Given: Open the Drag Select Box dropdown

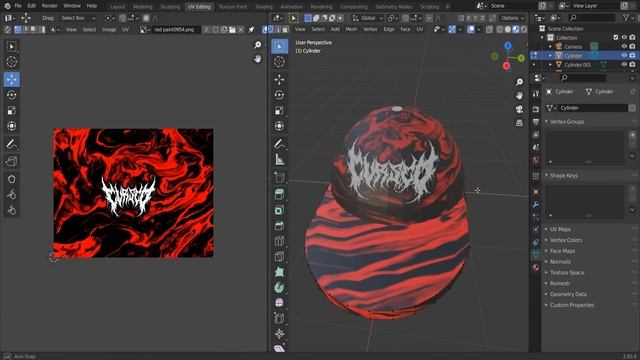Looking at the screenshot, I should pyautogui.click(x=78, y=18).
